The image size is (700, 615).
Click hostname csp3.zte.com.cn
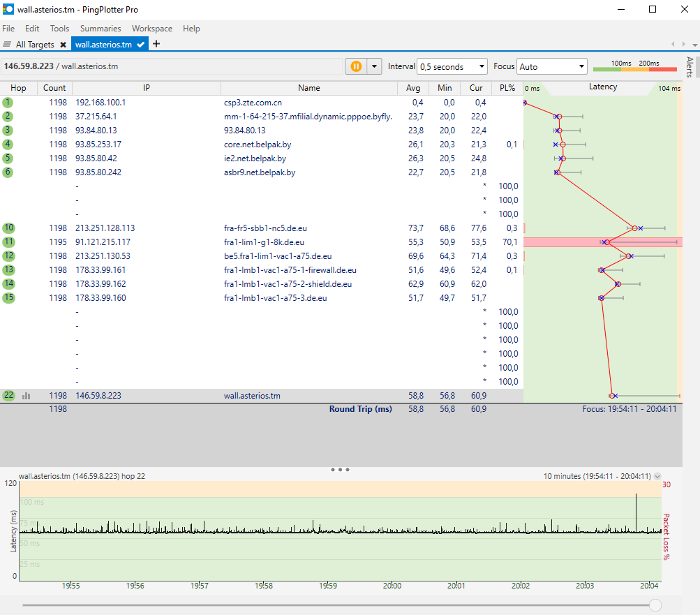(253, 103)
